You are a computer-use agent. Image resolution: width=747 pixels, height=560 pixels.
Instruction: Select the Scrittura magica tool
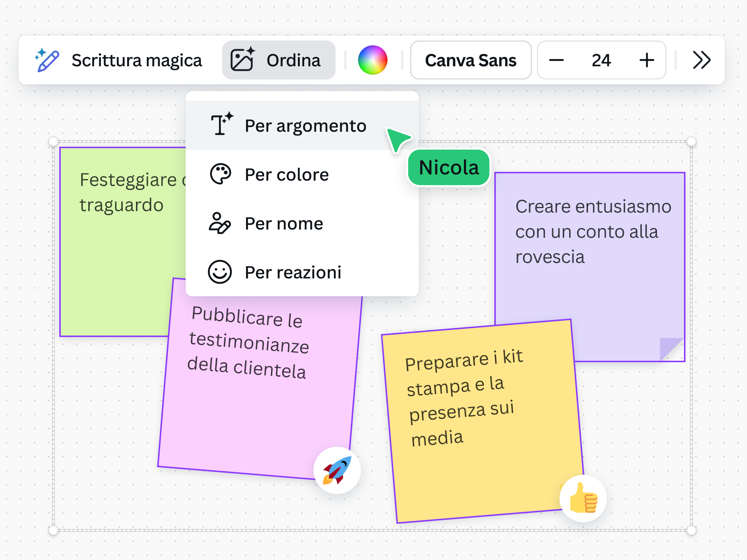119,60
